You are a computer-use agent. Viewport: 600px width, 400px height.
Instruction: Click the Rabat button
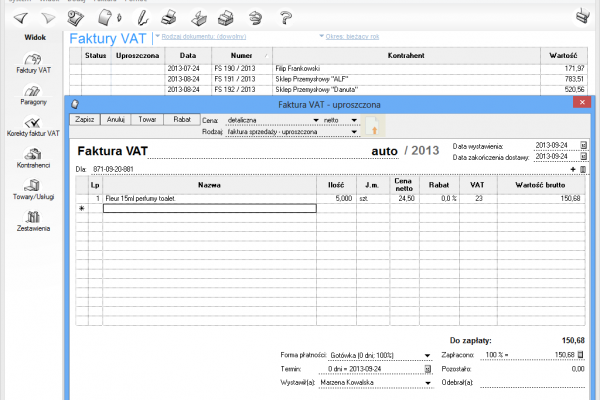click(181, 119)
